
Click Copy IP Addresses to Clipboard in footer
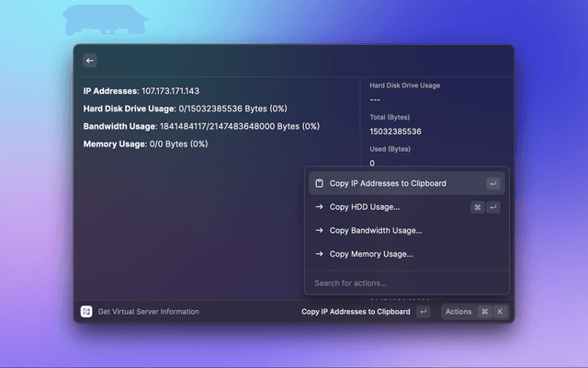coord(356,312)
